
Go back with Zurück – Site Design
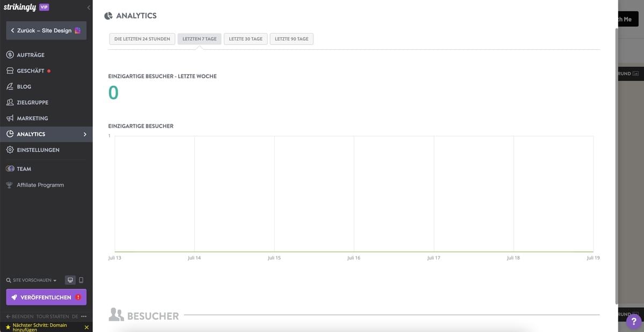tap(46, 31)
